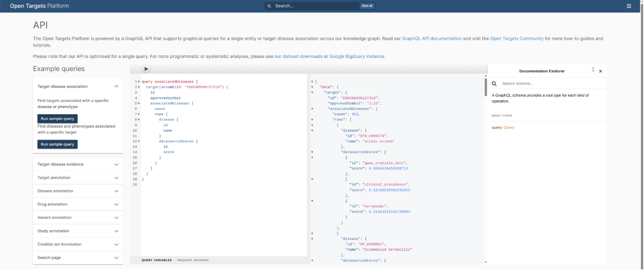Image resolution: width=644 pixels, height=274 pixels.
Task: Click the Ctrl+K shortcut badge
Action: (x=367, y=6)
